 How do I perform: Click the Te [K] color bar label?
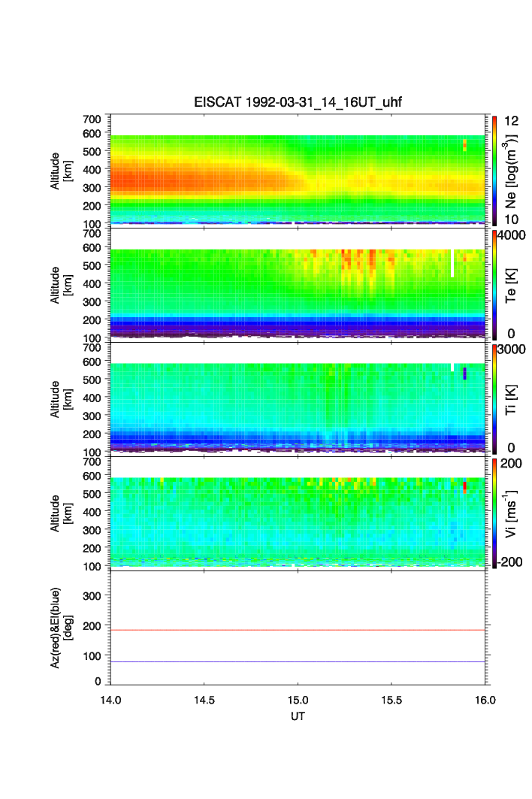click(x=511, y=286)
